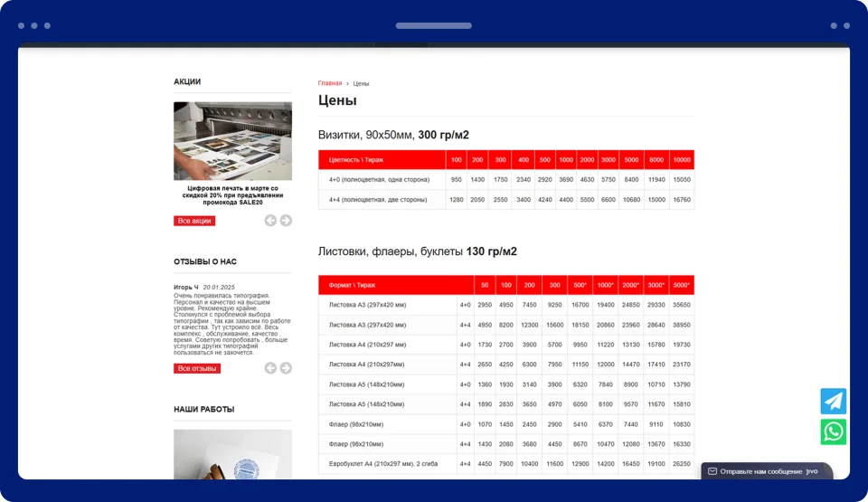Select the Листовка А3 4+0 row label
Screen dimensions: 868x502
pos(388,305)
